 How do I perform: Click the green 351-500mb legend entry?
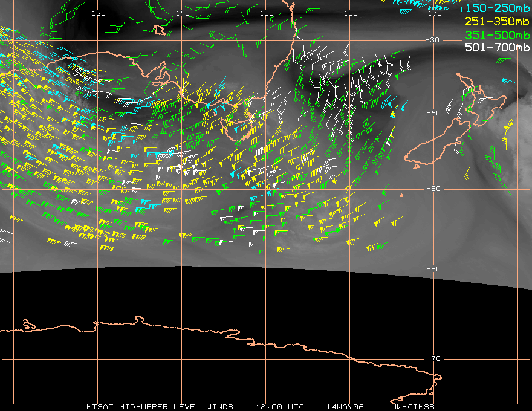tap(498, 35)
